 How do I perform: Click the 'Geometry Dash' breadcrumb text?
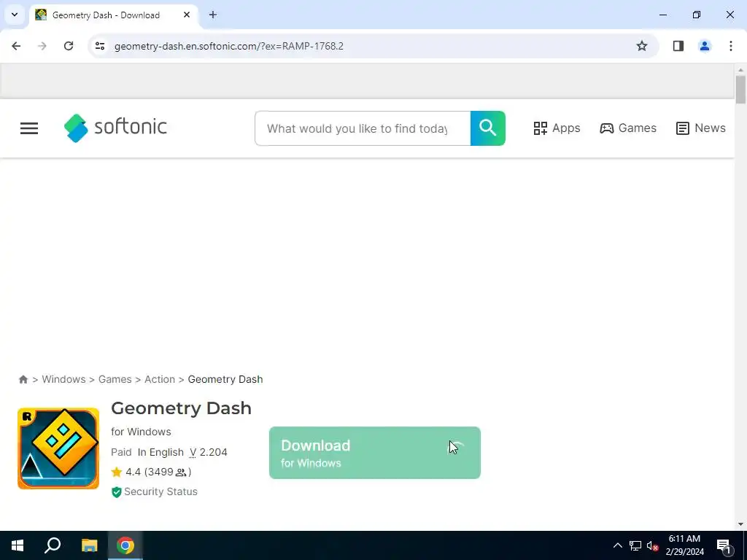tap(225, 379)
